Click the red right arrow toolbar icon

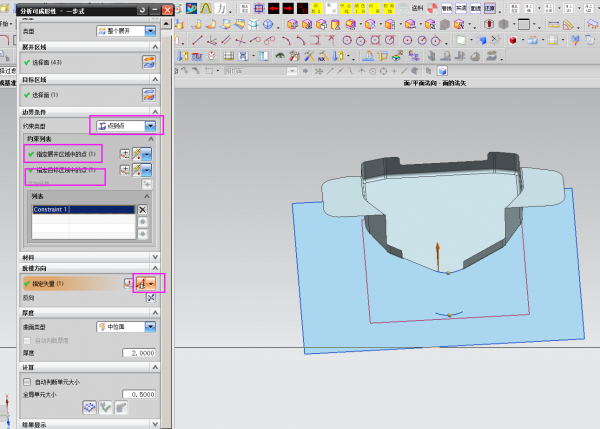click(x=288, y=8)
